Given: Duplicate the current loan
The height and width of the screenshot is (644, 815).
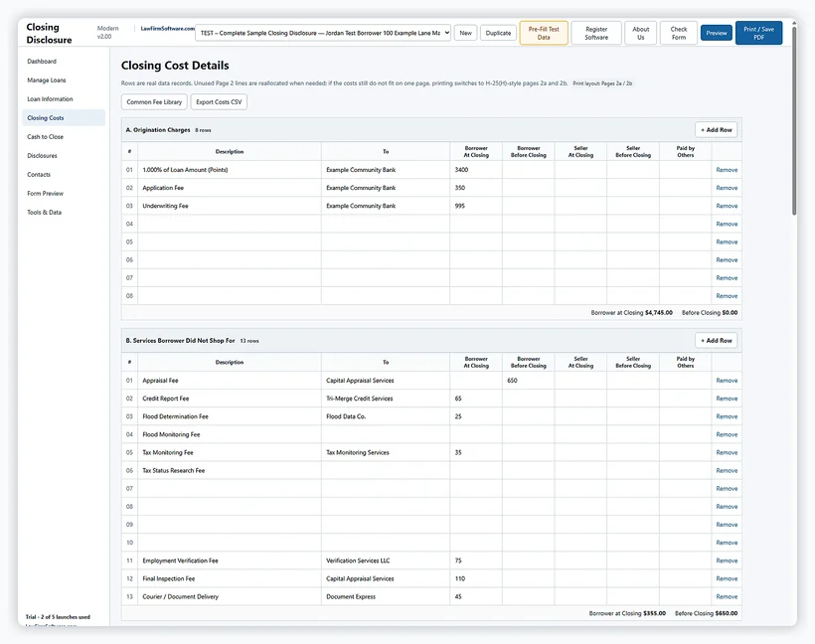Looking at the screenshot, I should click(x=498, y=33).
